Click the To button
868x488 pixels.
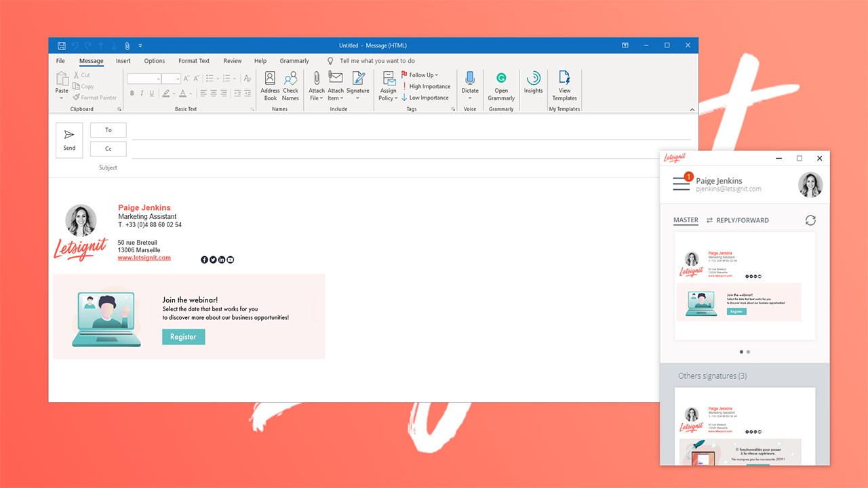(x=108, y=130)
